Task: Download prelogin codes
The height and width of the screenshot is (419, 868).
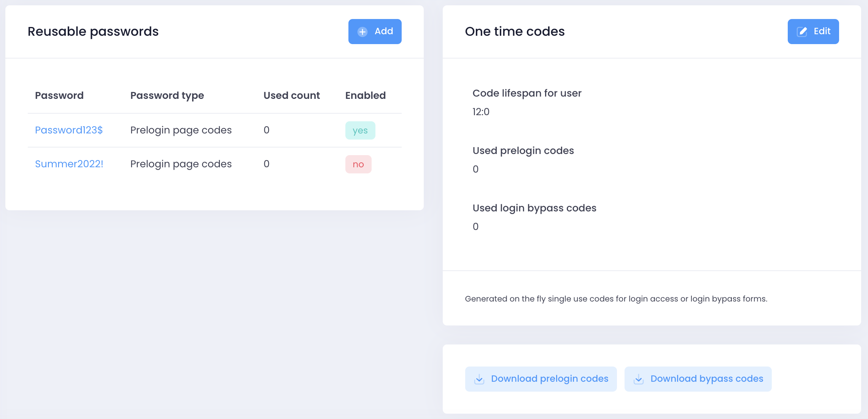Action: 541,379
